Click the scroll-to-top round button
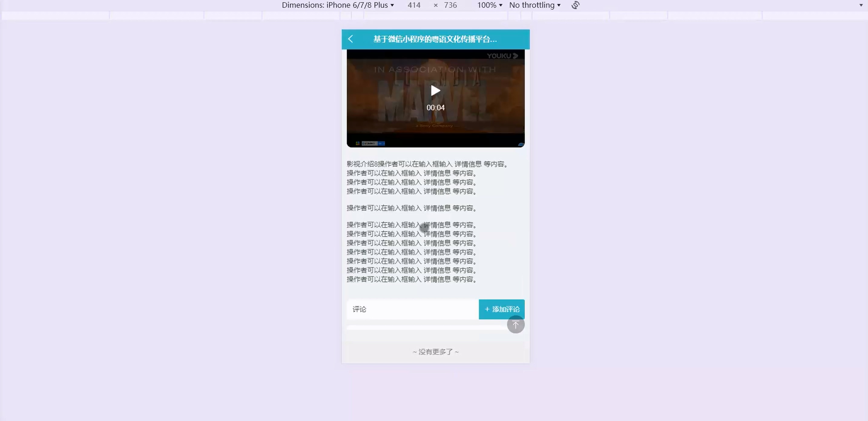The image size is (868, 421). [x=515, y=325]
